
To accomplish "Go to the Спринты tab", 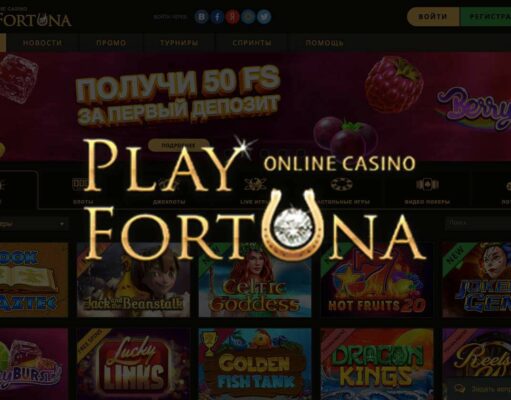I will [252, 43].
